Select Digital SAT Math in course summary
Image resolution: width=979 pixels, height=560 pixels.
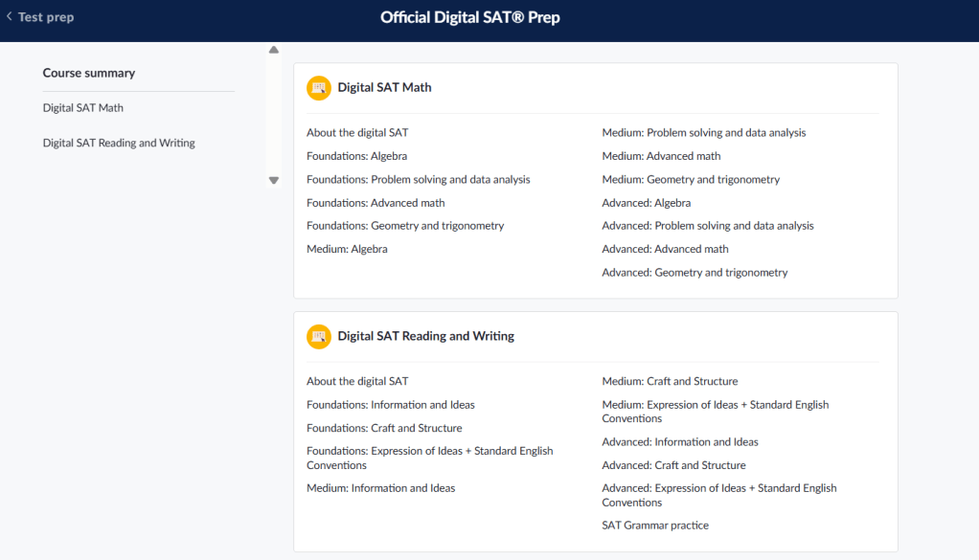point(83,108)
